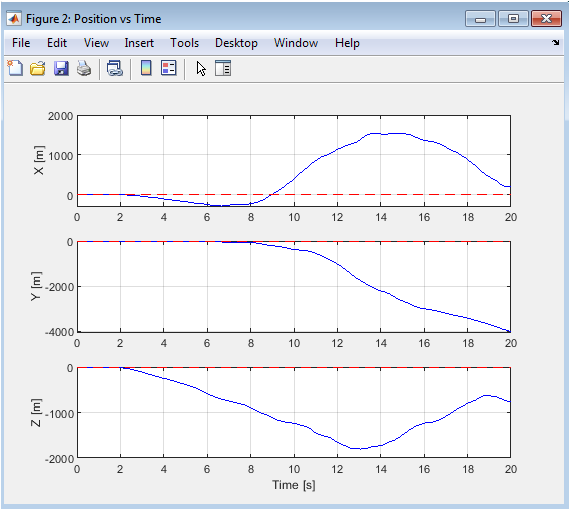Click the X [m] axis label
The width and height of the screenshot is (570, 510).
click(39, 160)
